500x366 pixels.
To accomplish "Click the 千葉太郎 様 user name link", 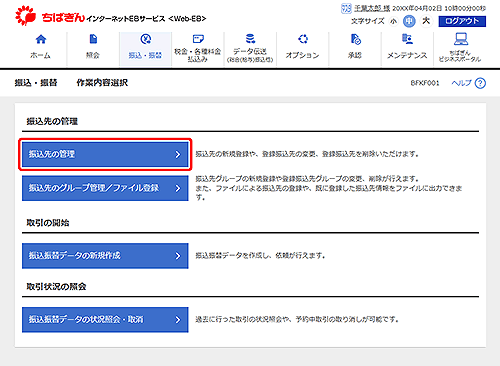I will [372, 8].
